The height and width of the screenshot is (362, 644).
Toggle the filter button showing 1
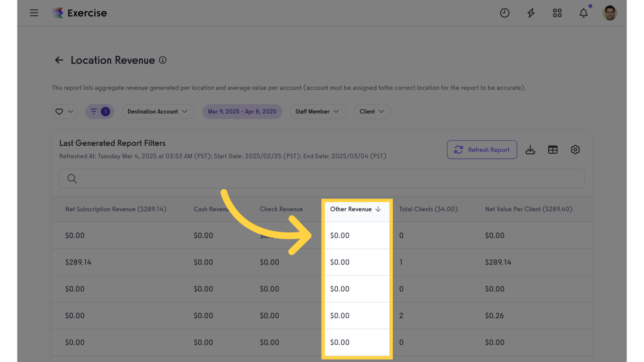coord(99,111)
